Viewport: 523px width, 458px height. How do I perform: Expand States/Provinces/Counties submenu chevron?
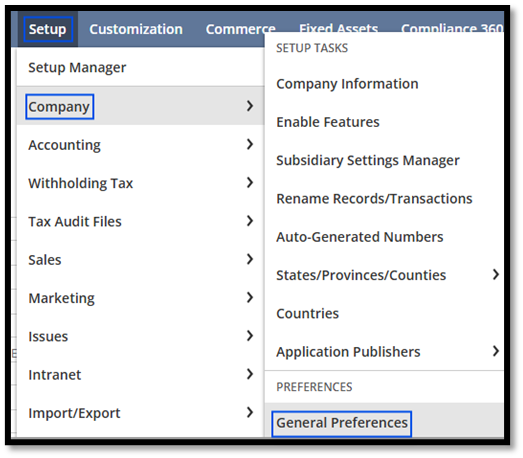coord(496,275)
